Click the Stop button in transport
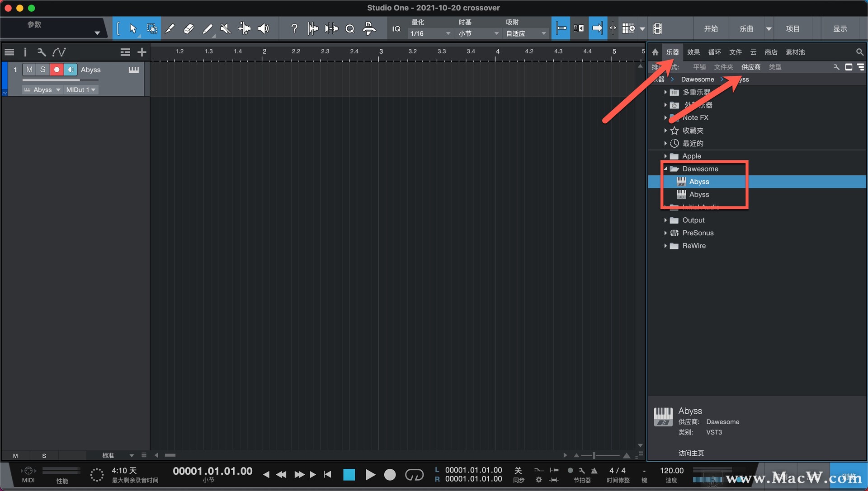Screen dimensions: 868x491 (349, 475)
